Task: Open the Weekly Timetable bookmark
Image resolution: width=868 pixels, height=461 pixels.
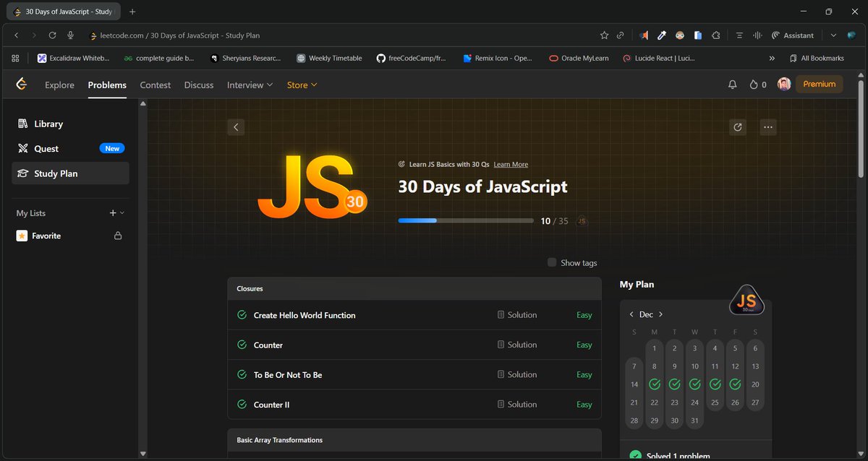Action: [329, 58]
